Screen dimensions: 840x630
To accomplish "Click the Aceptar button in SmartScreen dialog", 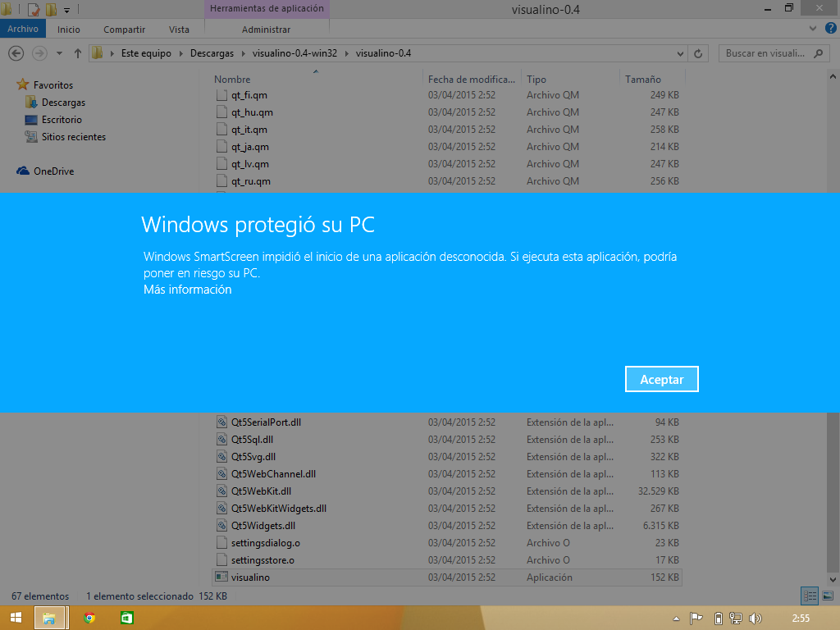I will click(x=662, y=379).
